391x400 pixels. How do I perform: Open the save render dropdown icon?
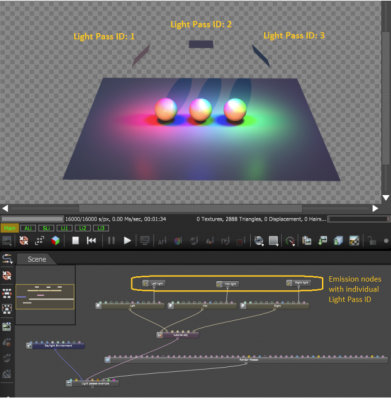pos(259,240)
